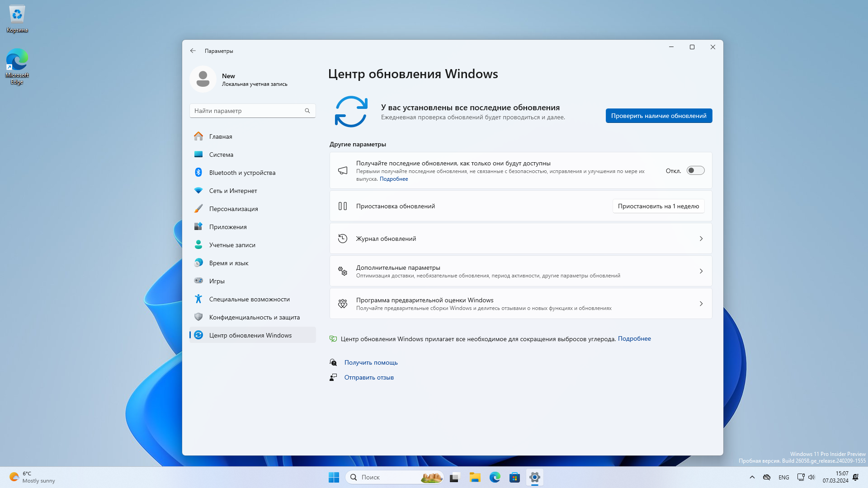Click the Специальные возможности accessibility icon
Screen dimensions: 868x488
(x=198, y=299)
